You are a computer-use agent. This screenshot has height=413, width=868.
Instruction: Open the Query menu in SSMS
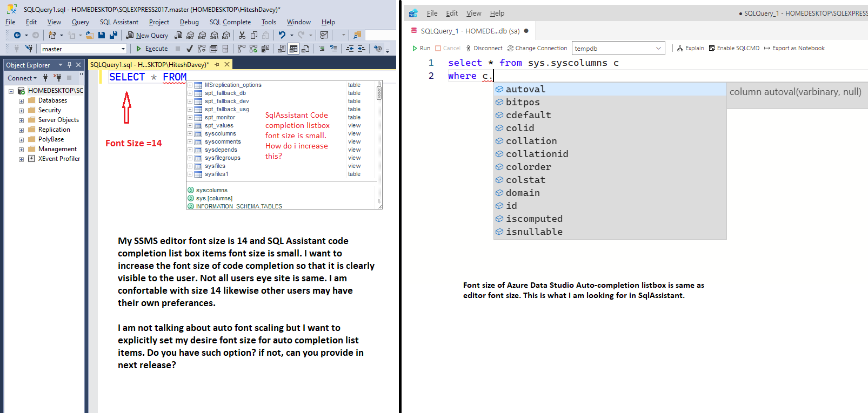click(81, 22)
